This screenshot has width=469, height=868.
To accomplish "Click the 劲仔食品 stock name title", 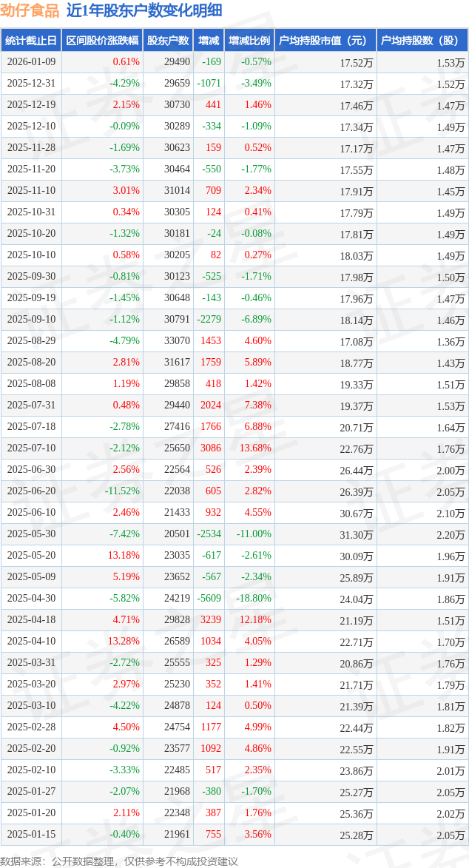I will pos(30,10).
